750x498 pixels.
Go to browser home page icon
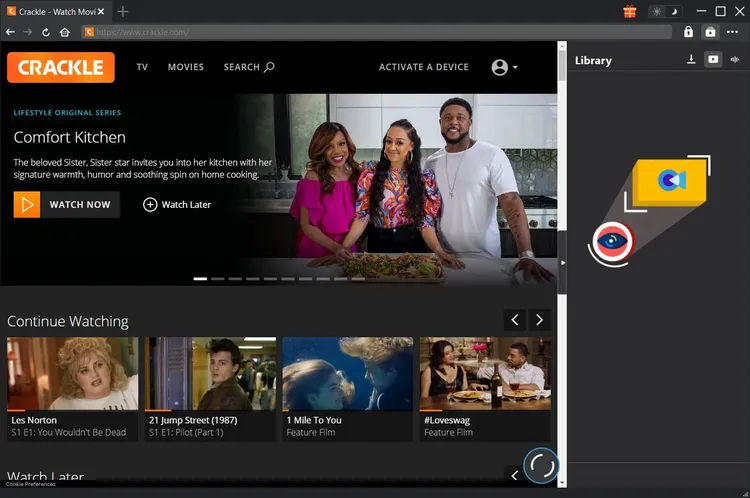point(65,32)
